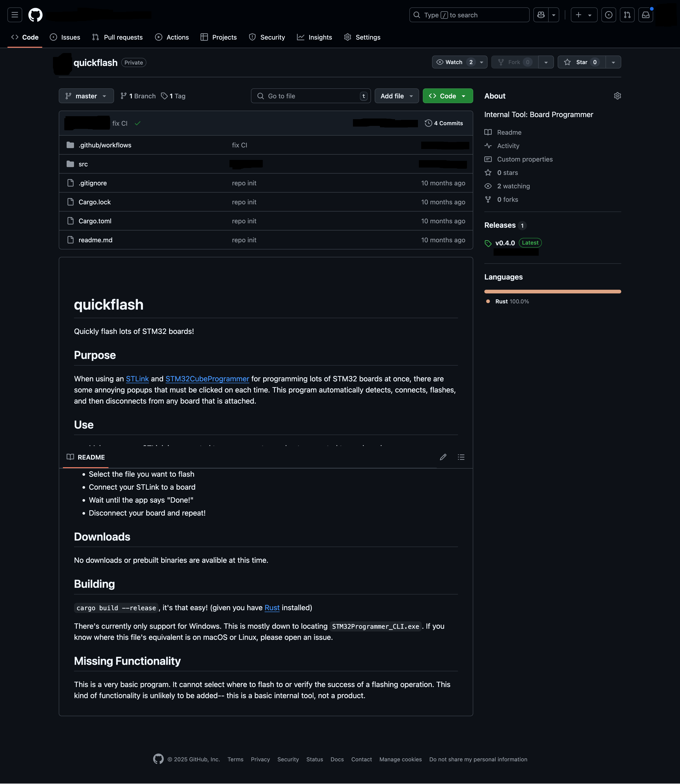Edit repository details with About gear icon
Viewport: 680px width, 784px height.
pyautogui.click(x=617, y=96)
